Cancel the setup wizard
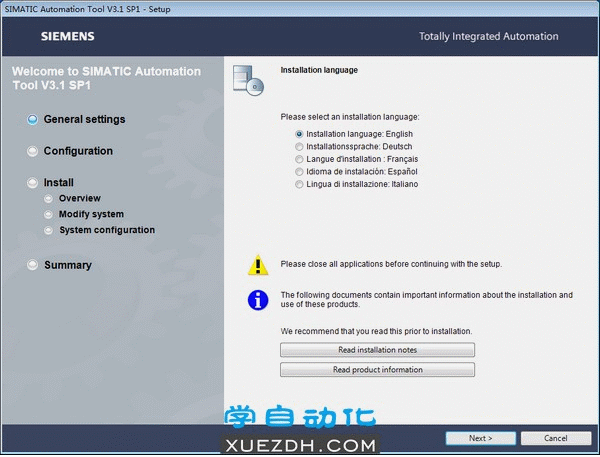The height and width of the screenshot is (457, 600). click(556, 438)
